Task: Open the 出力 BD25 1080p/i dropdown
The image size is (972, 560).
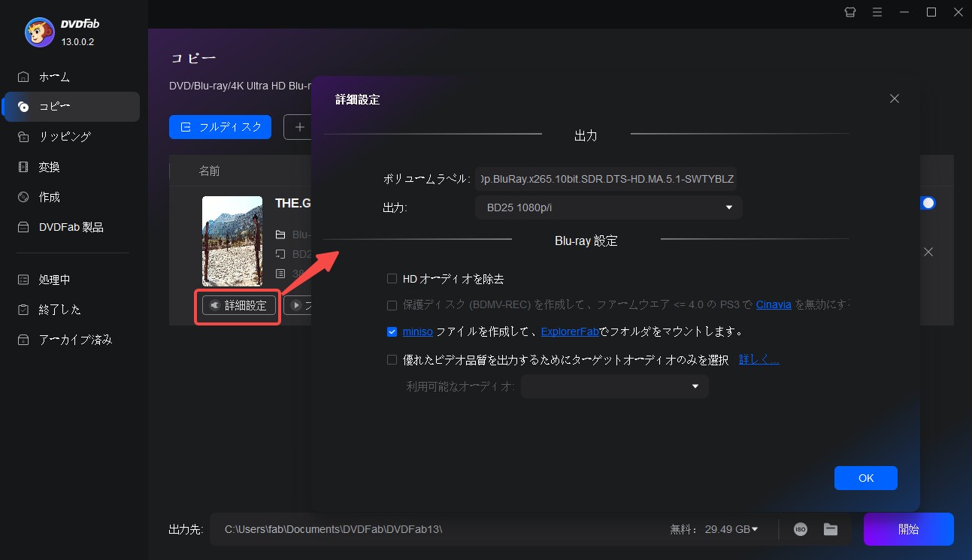Action: pyautogui.click(x=609, y=207)
